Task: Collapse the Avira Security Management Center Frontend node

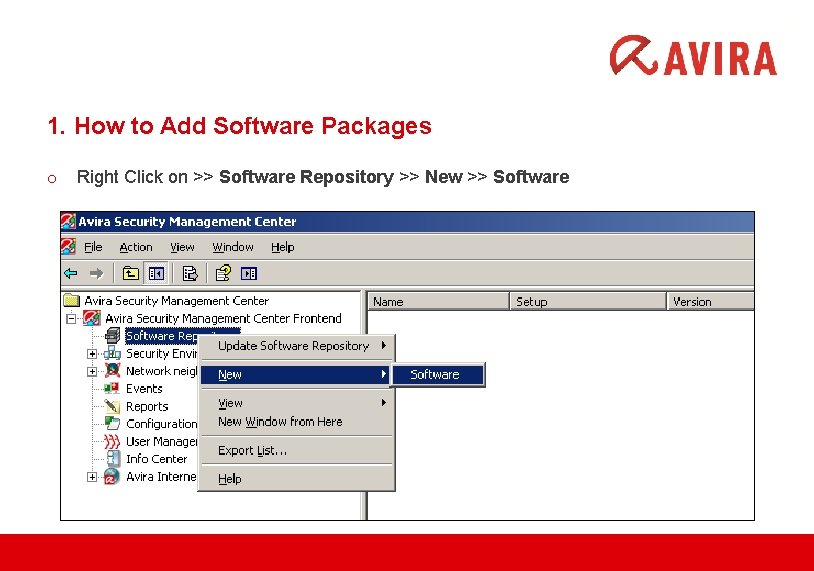Action: (x=71, y=318)
